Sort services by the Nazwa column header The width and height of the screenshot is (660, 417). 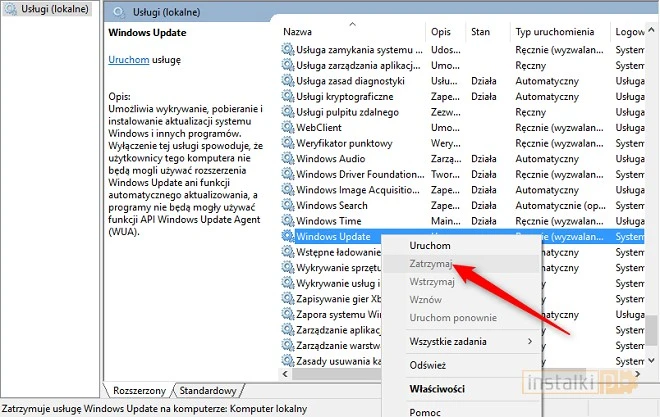[297, 32]
